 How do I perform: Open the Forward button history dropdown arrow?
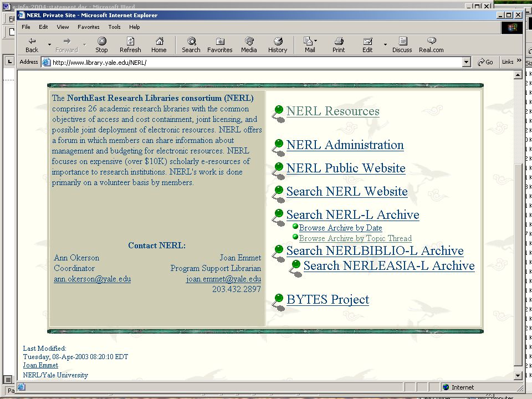point(84,45)
